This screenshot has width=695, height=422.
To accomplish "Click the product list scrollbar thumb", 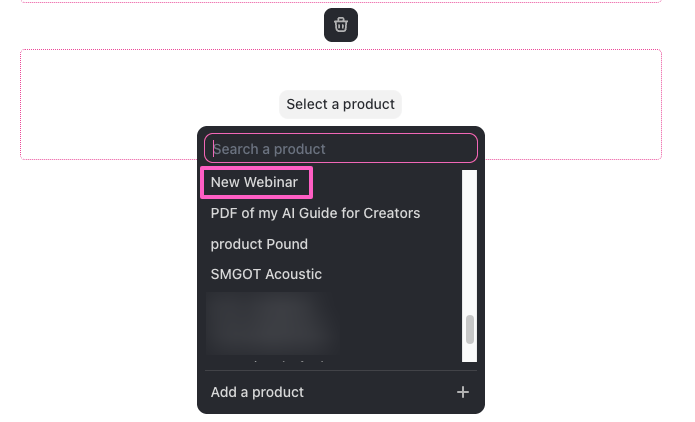I will tap(470, 329).
